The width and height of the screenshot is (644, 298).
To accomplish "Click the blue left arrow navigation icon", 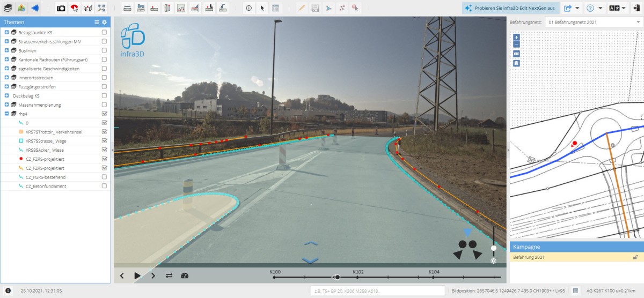I will (x=35, y=8).
